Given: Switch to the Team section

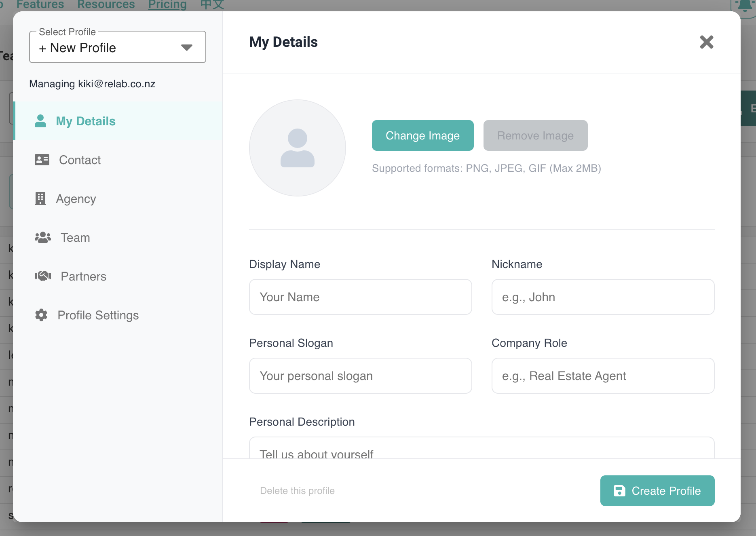Looking at the screenshot, I should point(118,238).
